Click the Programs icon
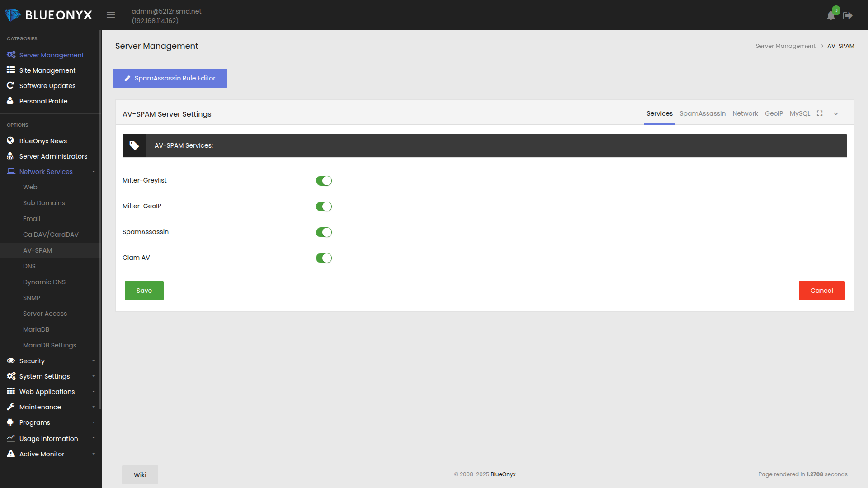Viewport: 868px width, 488px height. pyautogui.click(x=10, y=422)
